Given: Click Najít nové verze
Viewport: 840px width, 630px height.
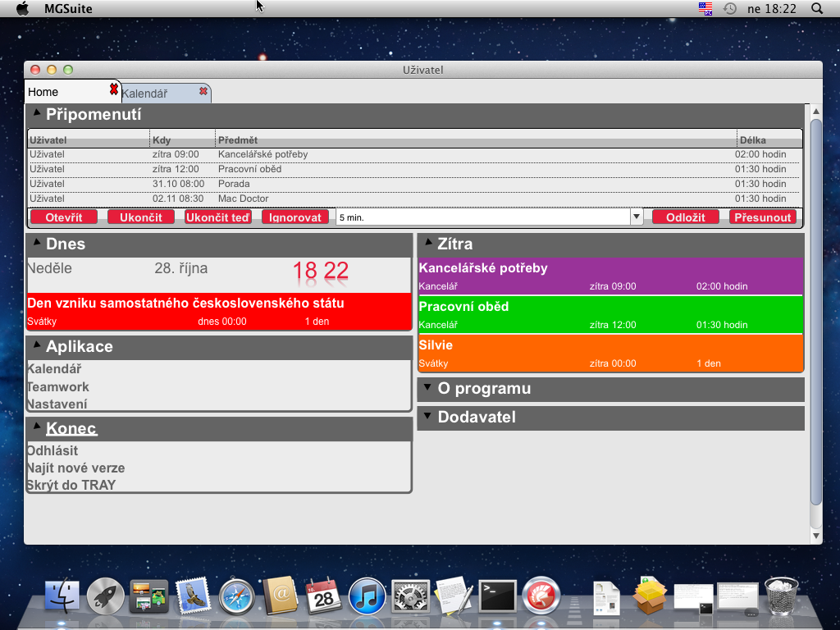Looking at the screenshot, I should (75, 468).
